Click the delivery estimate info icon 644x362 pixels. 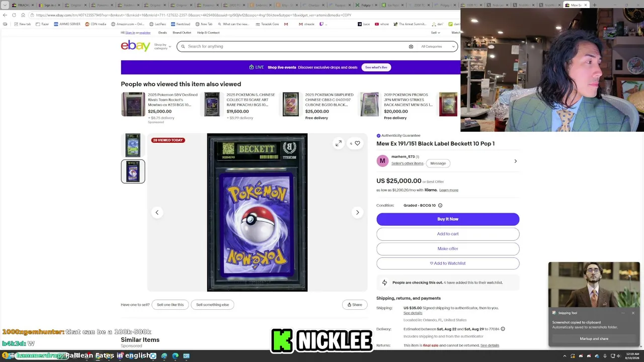pyautogui.click(x=503, y=329)
